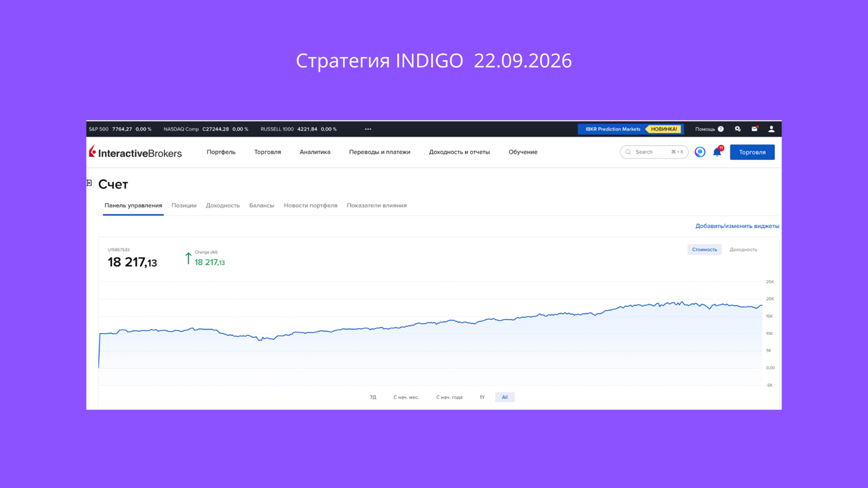Click the account balance 18 217,13

(x=132, y=262)
